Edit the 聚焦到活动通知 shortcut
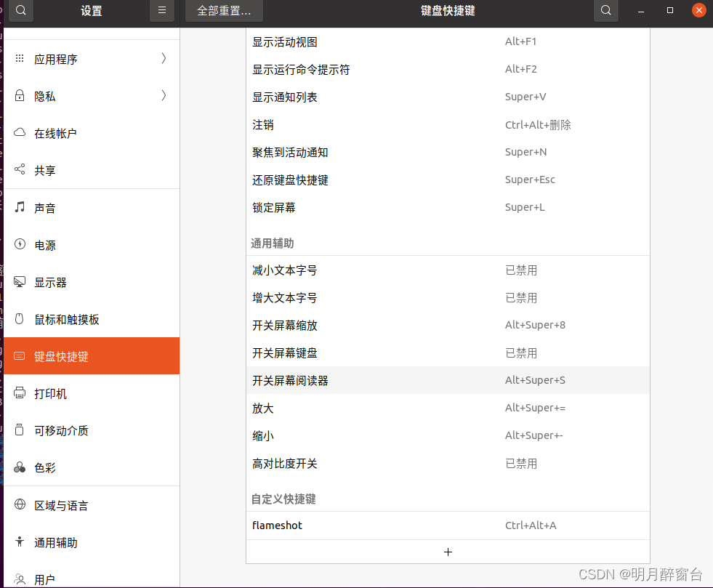Screen dimensions: 713x588 click(x=448, y=153)
